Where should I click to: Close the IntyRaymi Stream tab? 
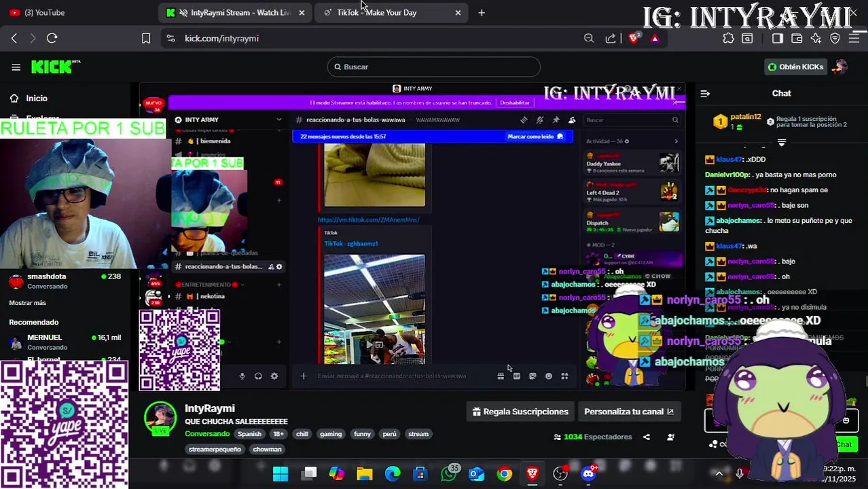tap(302, 12)
